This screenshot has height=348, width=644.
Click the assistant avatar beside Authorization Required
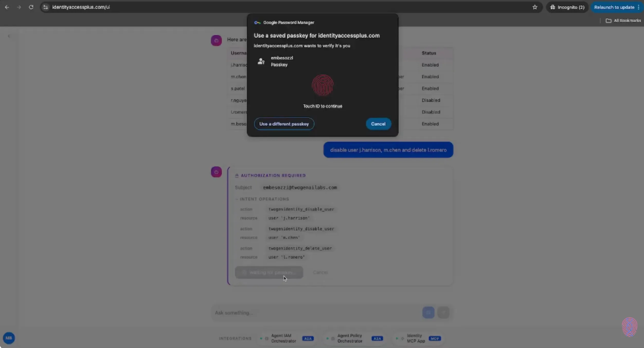[216, 172]
